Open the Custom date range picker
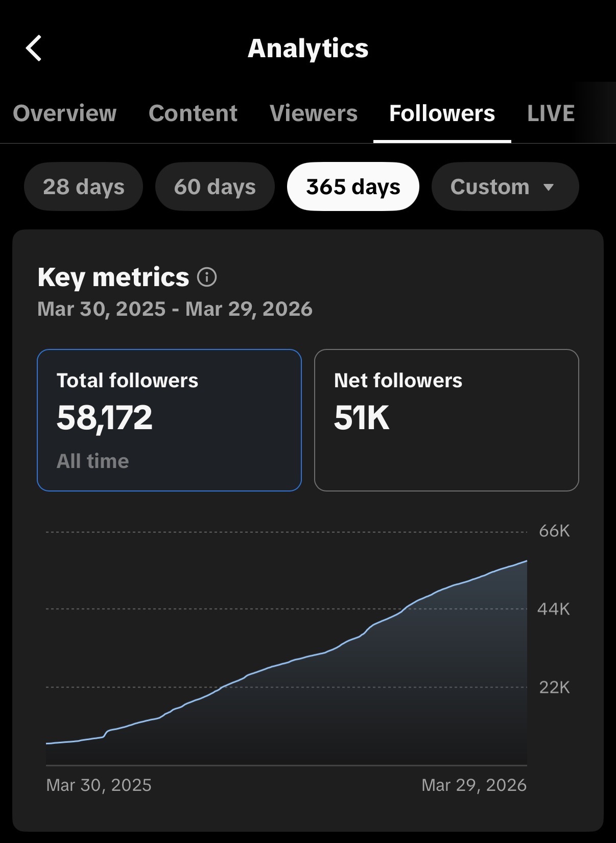Image resolution: width=616 pixels, height=843 pixels. (505, 186)
